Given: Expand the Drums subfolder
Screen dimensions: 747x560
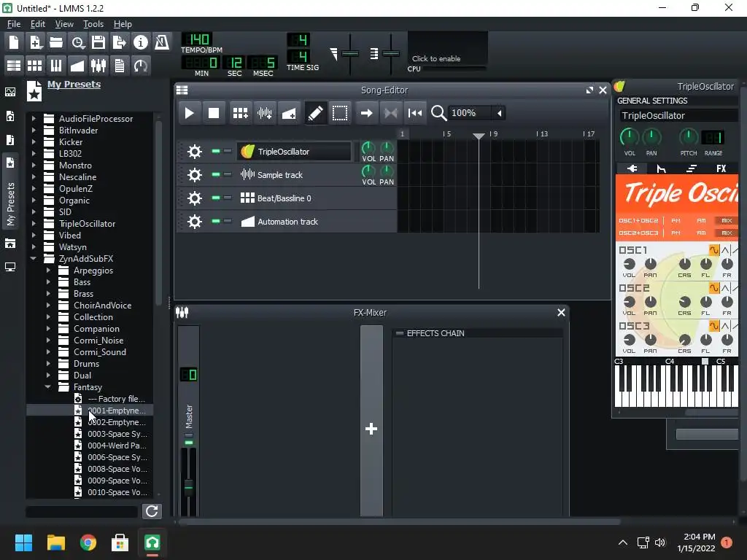Looking at the screenshot, I should point(47,363).
